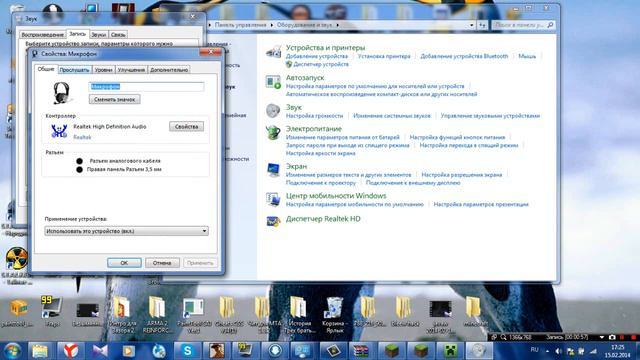
Task: Click the Установка принтера link
Action: tap(384, 56)
